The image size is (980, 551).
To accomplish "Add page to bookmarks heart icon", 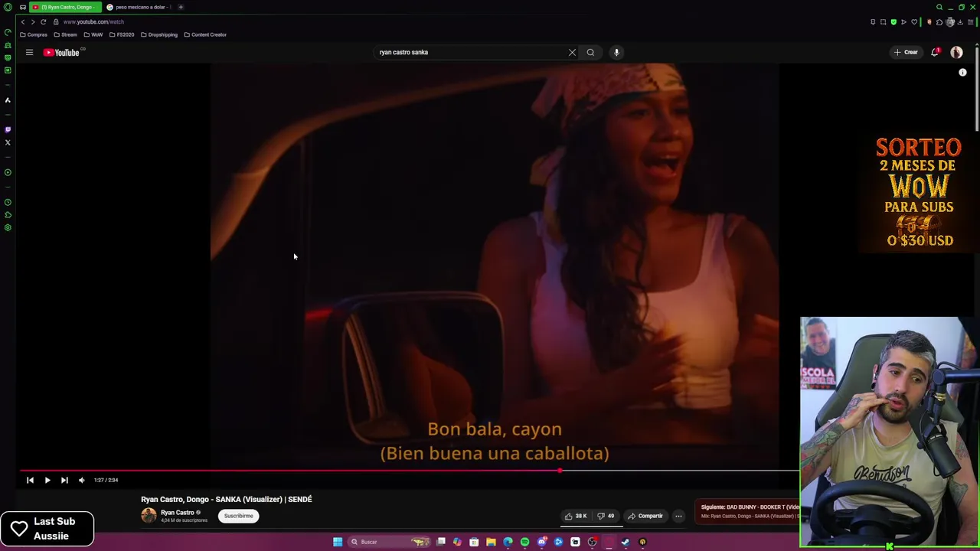I will [914, 21].
